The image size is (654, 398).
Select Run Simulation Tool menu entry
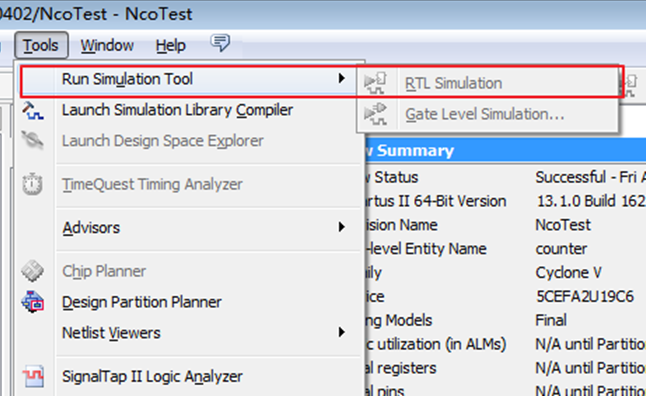[189, 79]
